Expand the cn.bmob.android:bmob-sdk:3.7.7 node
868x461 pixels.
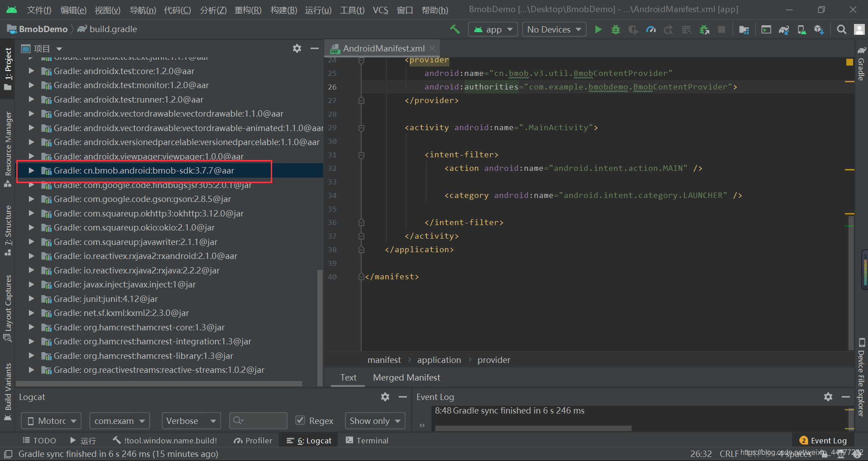point(31,170)
